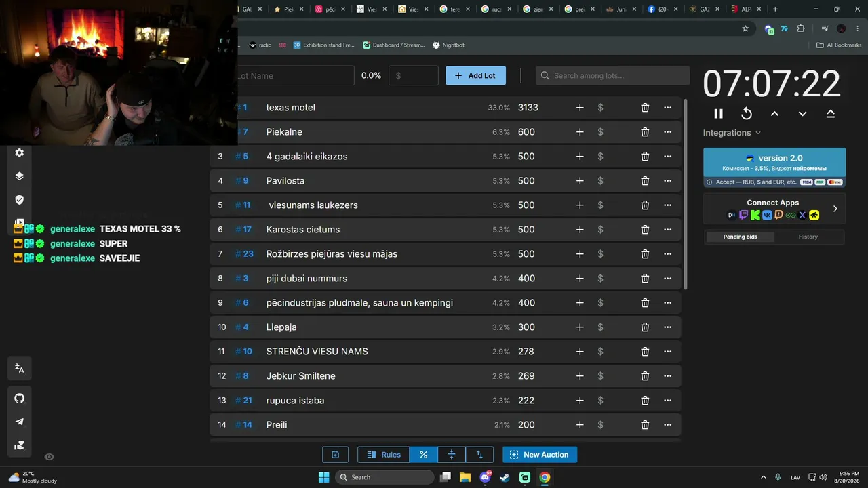Open Dashboard / Stream bookmark
The height and width of the screenshot is (488, 868).
pos(394,45)
